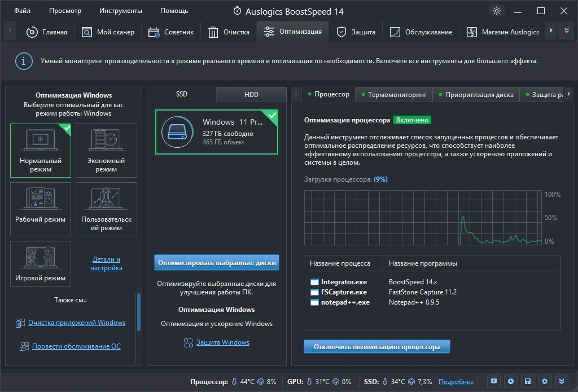Viewport: 578px width, 392px height.
Task: Open Очистка приложений Windows link
Action: [77, 323]
